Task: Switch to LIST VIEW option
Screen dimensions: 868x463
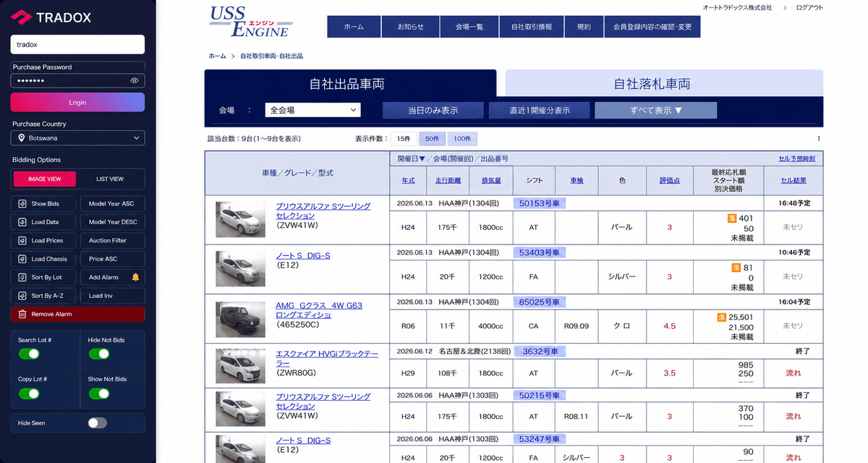Action: (x=110, y=179)
